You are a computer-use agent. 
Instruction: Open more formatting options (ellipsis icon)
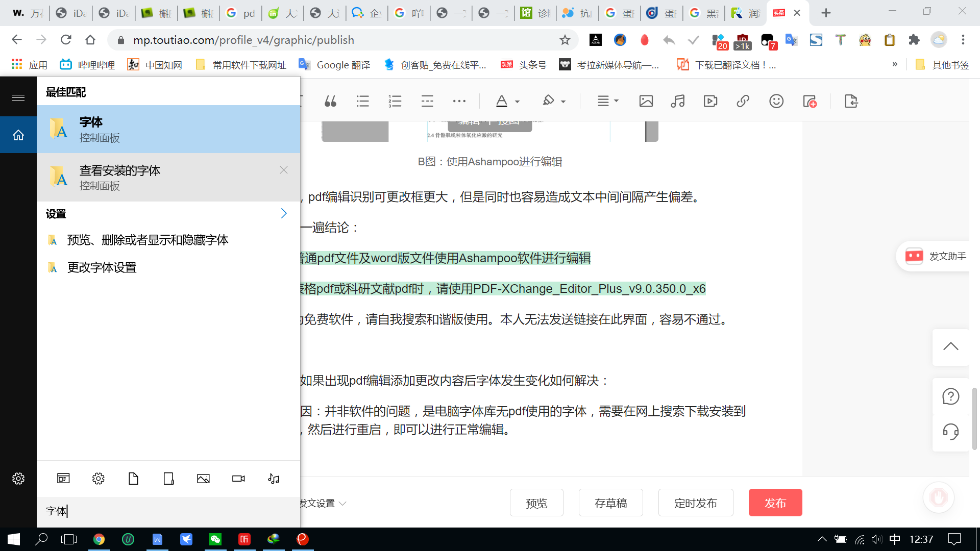(459, 101)
